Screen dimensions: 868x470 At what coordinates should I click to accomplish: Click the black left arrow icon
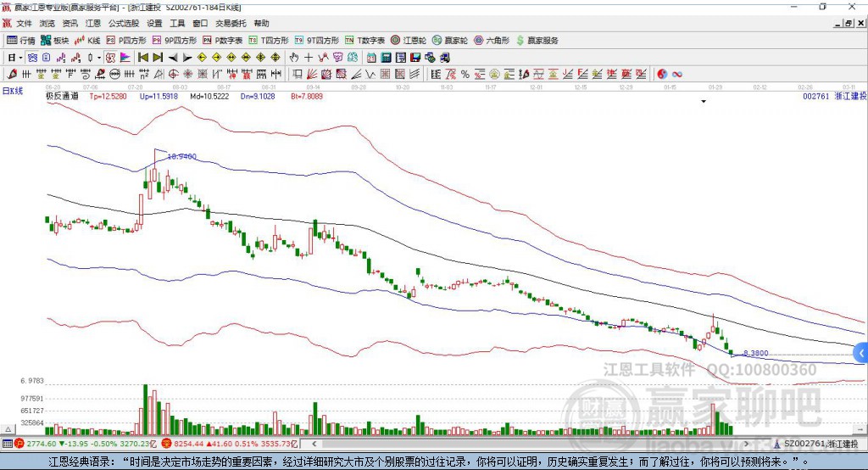(173, 58)
